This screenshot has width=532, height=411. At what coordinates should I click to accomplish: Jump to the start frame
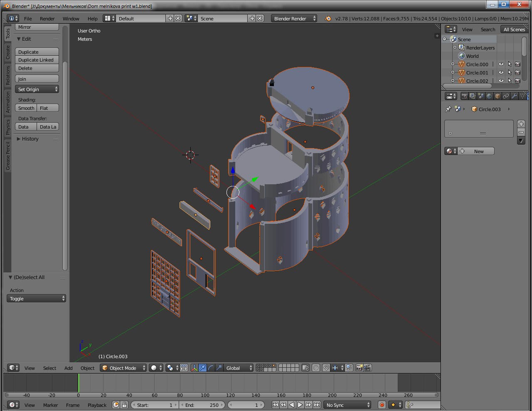(275, 405)
